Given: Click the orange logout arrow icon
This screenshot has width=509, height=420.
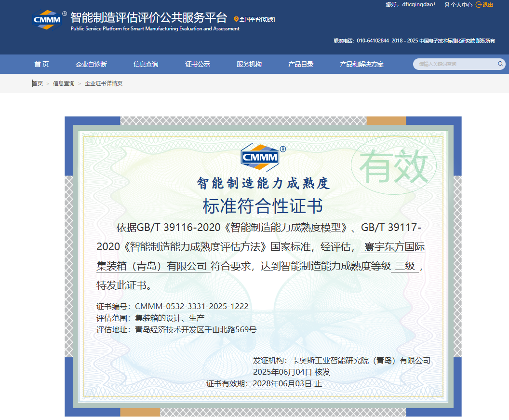Looking at the screenshot, I should tap(479, 4).
